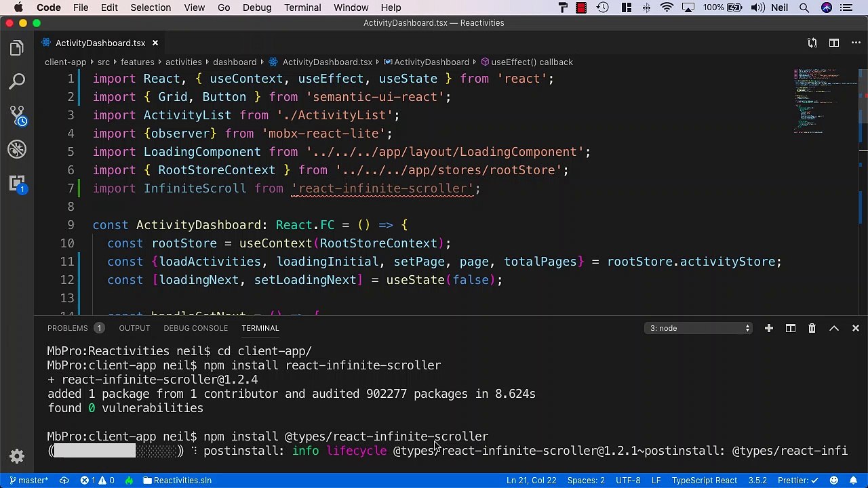
Task: Open the Extensions view icon
Action: coord(17,183)
